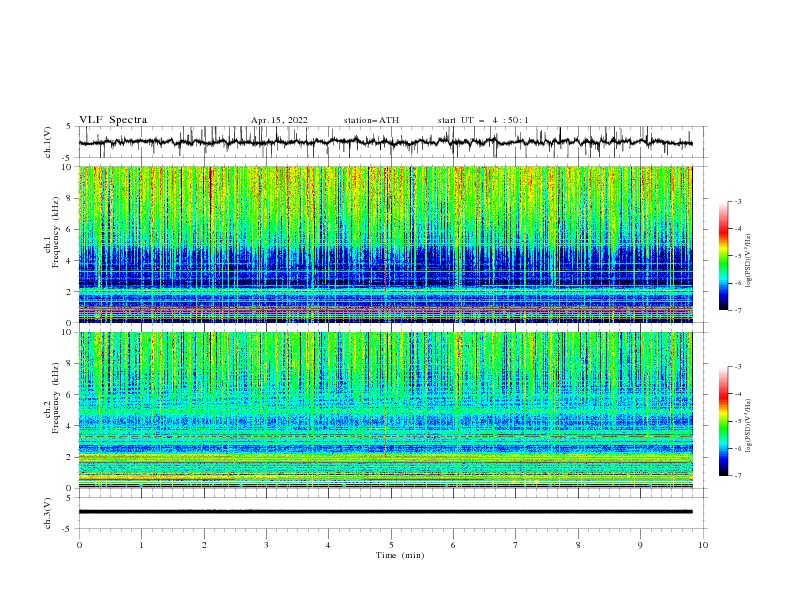Screen dimensions: 792x612
Task: Click the "4" kHz tick on ch.2 axis
Action: pyautogui.click(x=71, y=426)
